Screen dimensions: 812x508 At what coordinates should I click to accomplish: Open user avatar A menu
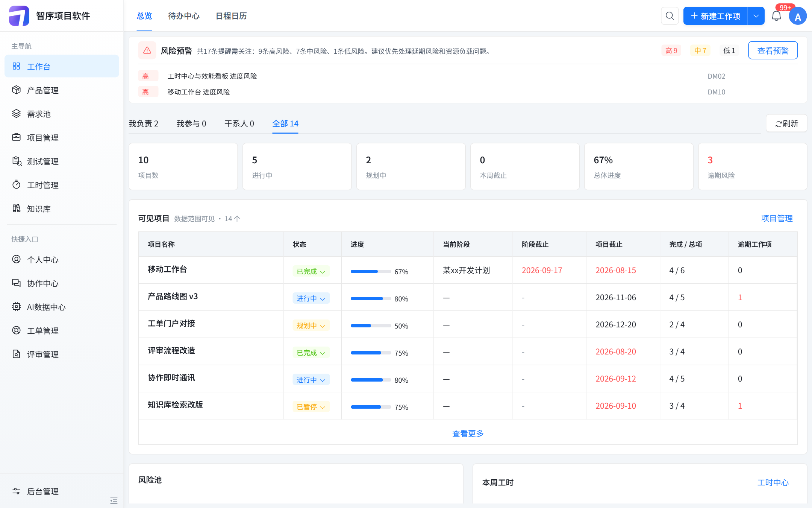coord(798,16)
